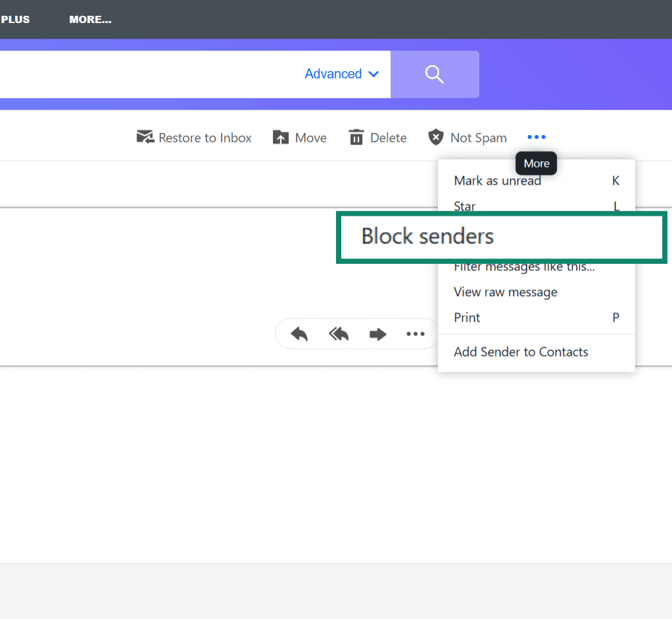Forward the email using the arrow icon
The height and width of the screenshot is (619, 672).
pyautogui.click(x=377, y=334)
